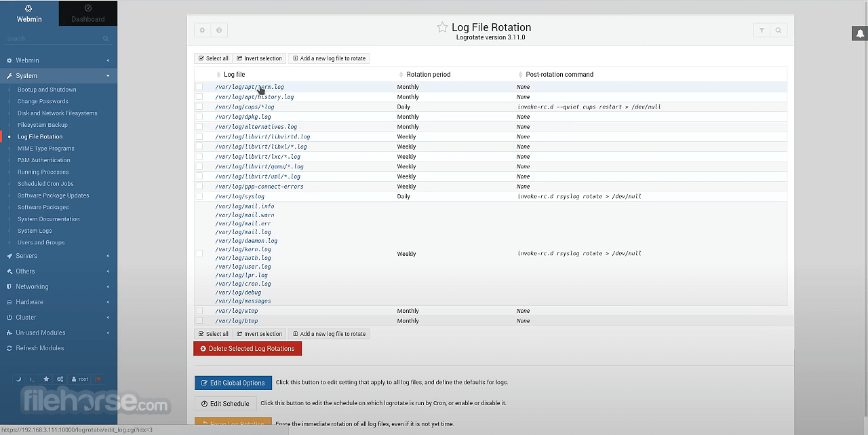Image resolution: width=868 pixels, height=435 pixels.
Task: Expand the Others sidebar category
Action: 58,271
